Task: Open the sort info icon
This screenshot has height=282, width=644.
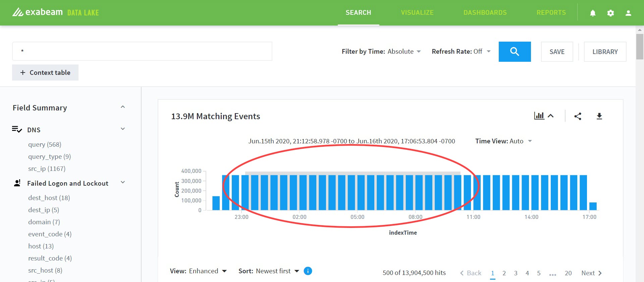Action: [308, 271]
